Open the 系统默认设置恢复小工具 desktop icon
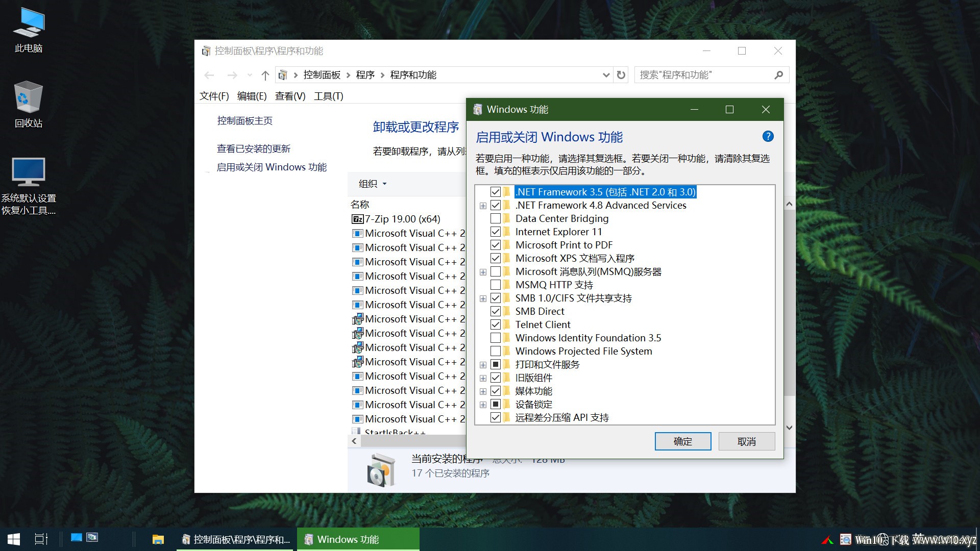Screen dimensions: 980x551 coord(29,186)
